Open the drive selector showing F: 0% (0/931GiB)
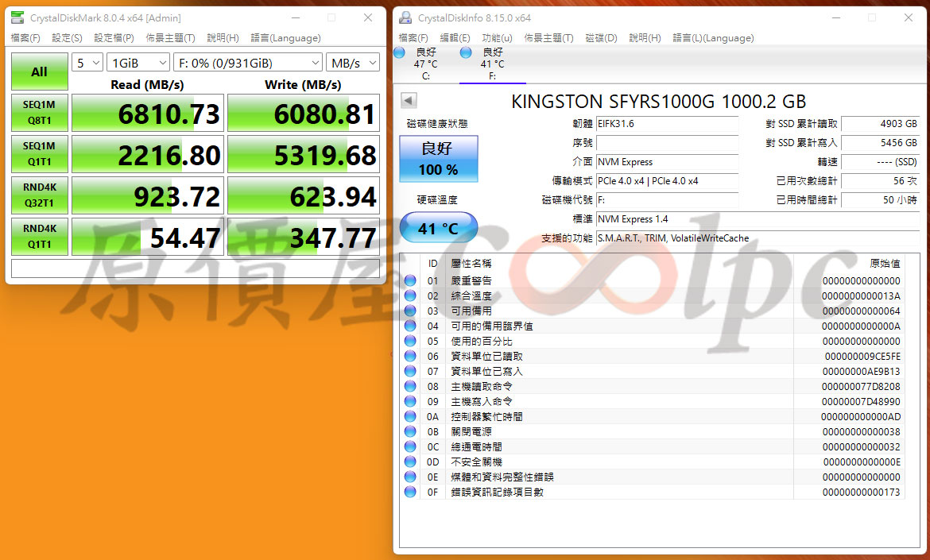This screenshot has width=930, height=560. pyautogui.click(x=248, y=63)
